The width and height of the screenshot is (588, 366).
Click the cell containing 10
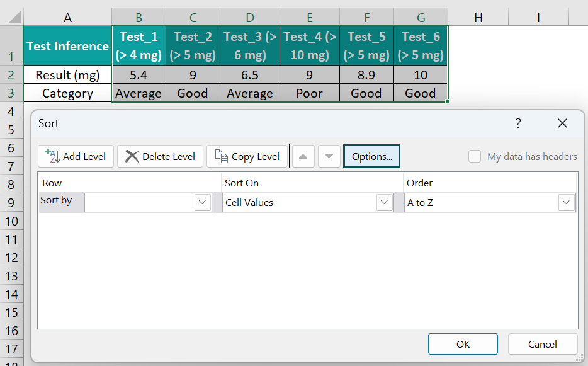click(421, 75)
